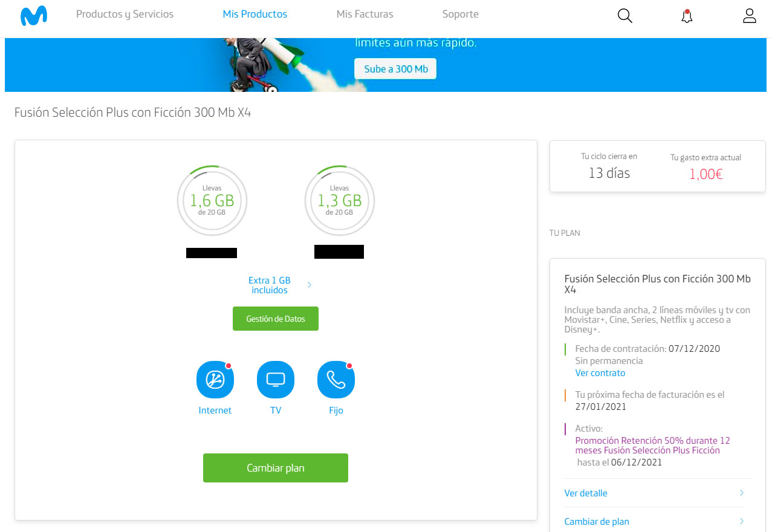Screen dimensions: 772x532
Task: Open the Ver contrato link
Action: coord(600,373)
